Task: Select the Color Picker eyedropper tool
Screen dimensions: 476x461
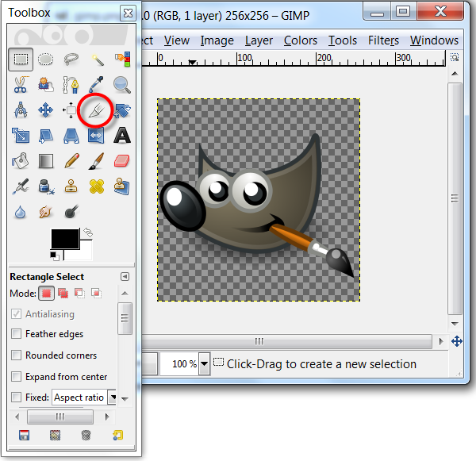Action: pos(97,85)
